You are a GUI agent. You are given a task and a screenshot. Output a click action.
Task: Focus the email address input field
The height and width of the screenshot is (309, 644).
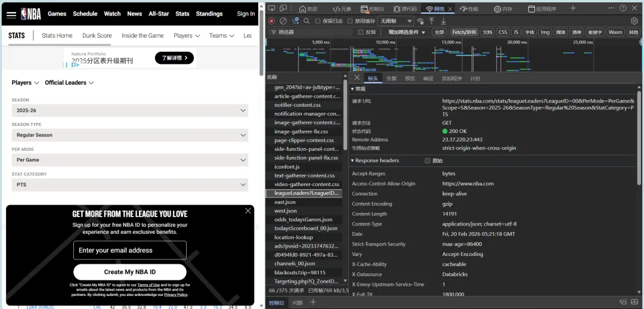coord(130,250)
